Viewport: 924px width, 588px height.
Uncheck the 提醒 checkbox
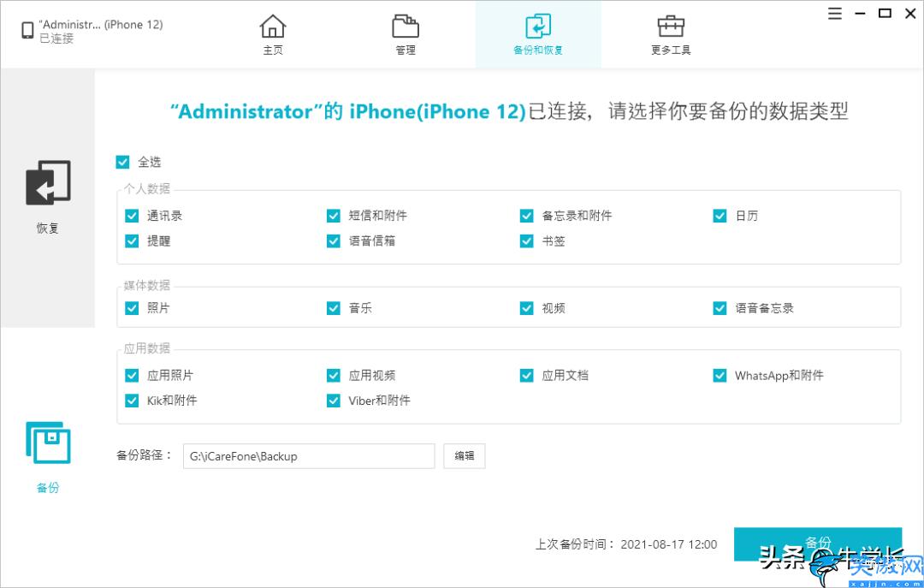click(132, 241)
